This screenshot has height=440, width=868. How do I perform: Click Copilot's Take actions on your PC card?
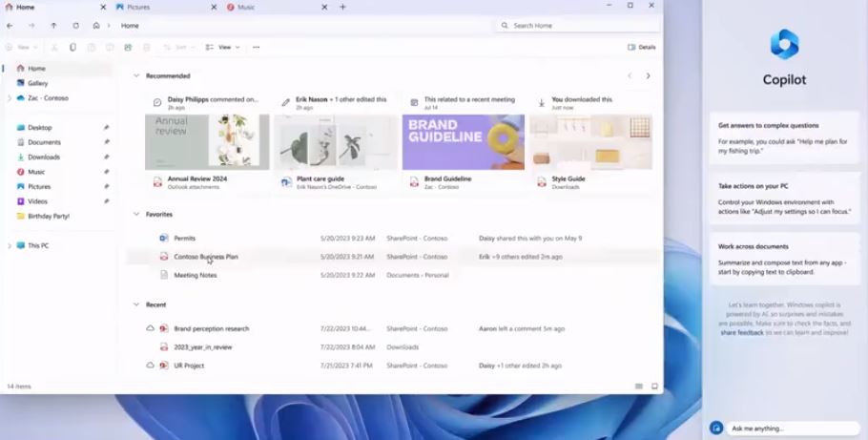click(784, 199)
